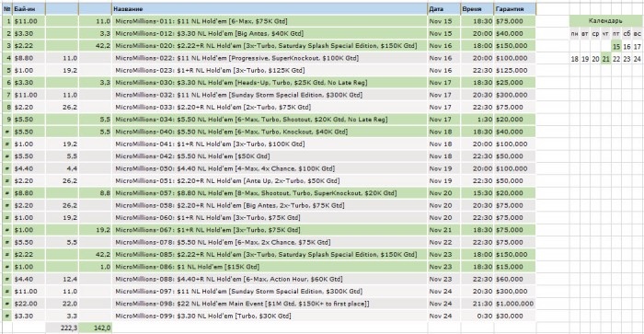Click the $25,000 guarantee cell
The width and height of the screenshot is (644, 334).
coord(515,83)
